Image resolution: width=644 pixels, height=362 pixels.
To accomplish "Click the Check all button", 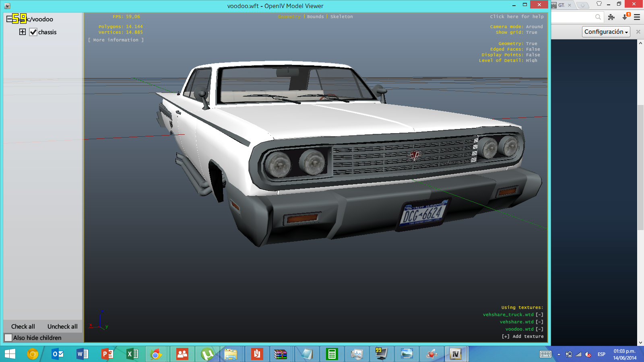I will (23, 327).
